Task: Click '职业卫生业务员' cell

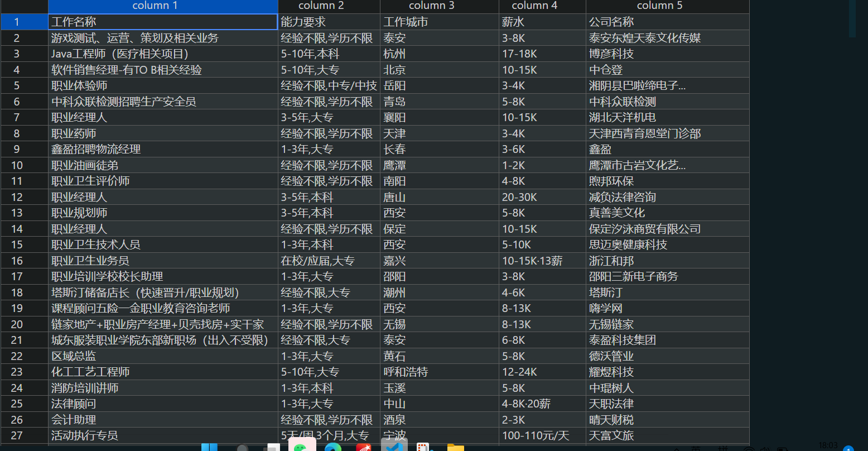Action: [x=163, y=261]
